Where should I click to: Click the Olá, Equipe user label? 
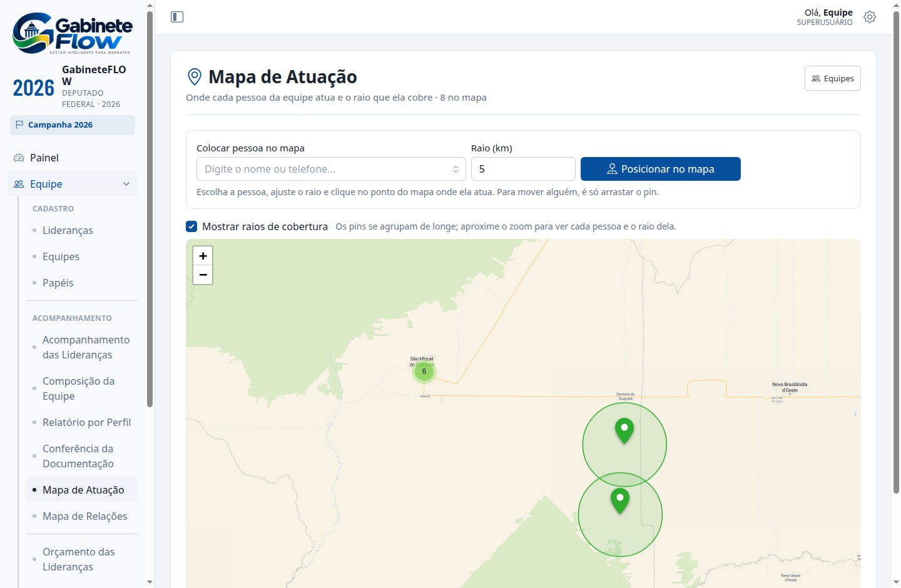(828, 13)
